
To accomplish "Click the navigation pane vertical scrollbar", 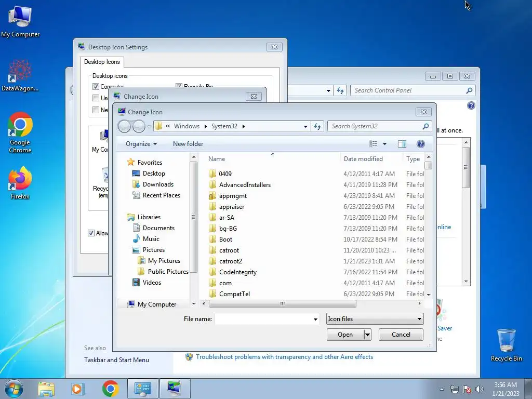I will [193, 217].
